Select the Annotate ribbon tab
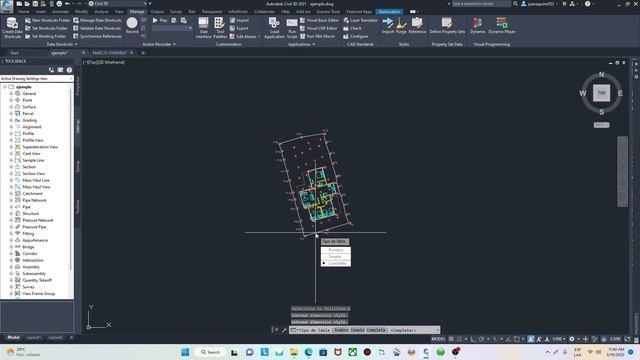Viewport: 640px width, 360px height. (x=60, y=12)
